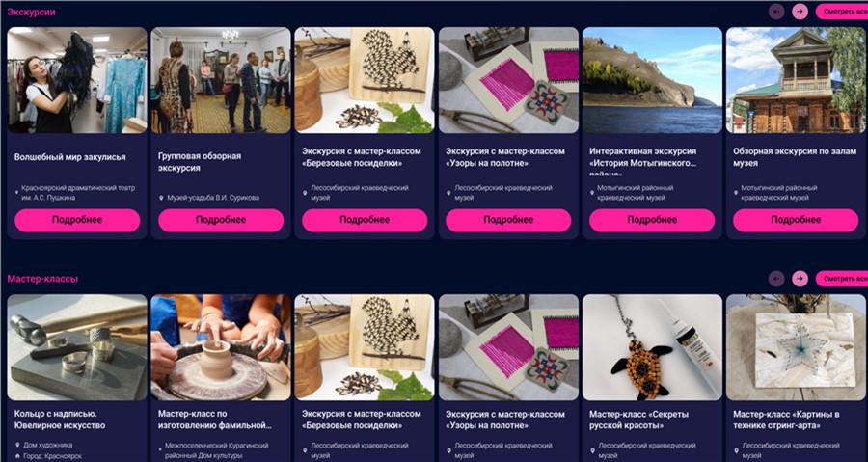Open the Экскурсии section heading

(x=31, y=12)
